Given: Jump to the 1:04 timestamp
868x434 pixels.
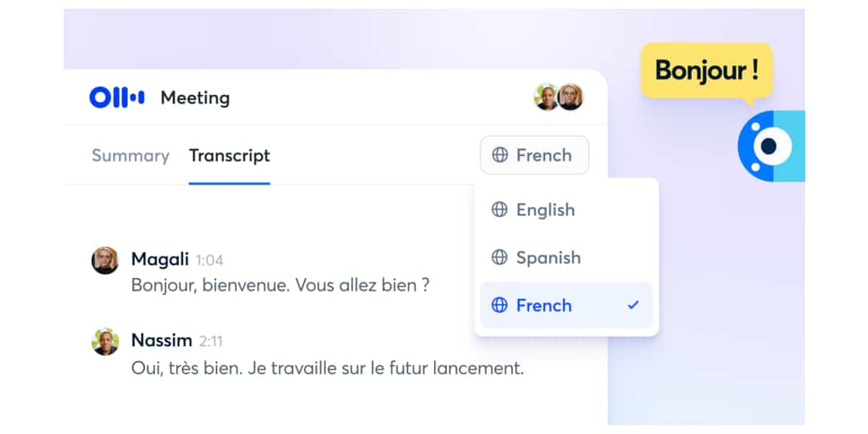Looking at the screenshot, I should point(209,260).
